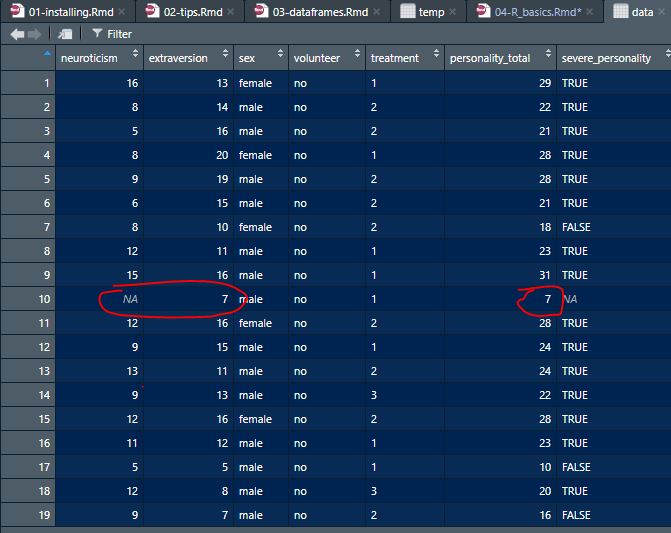Viewport: 671px width, 533px height.
Task: Select extraversion value 8 in row 18
Action: (188, 491)
